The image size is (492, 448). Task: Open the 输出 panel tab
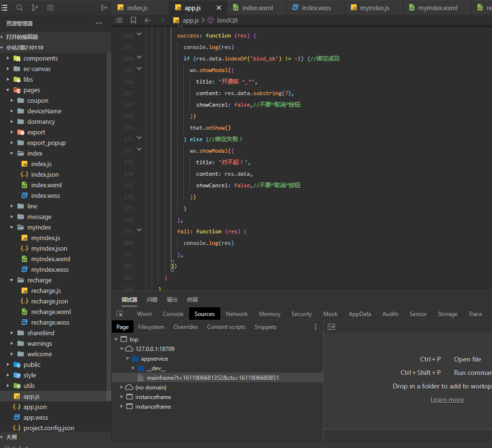coord(172,300)
